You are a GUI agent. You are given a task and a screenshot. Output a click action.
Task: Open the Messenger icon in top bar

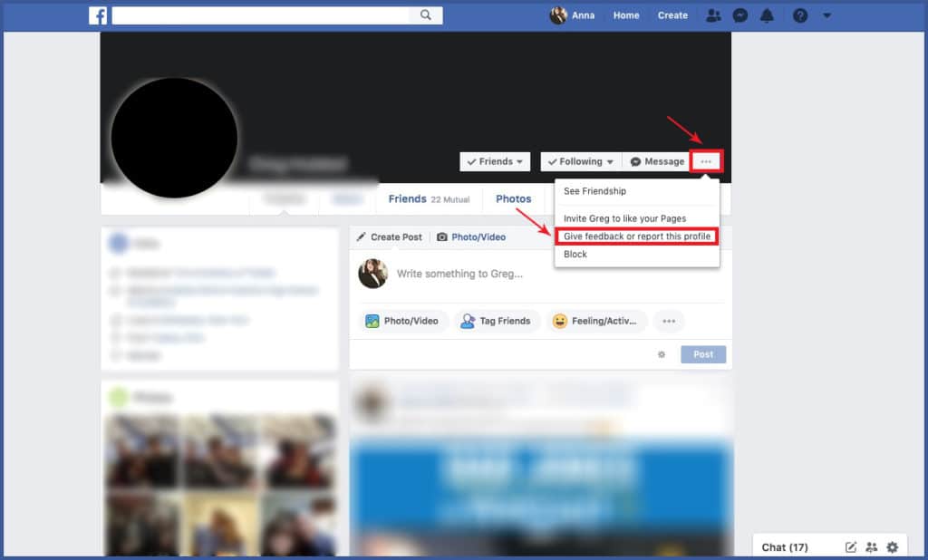(x=739, y=15)
